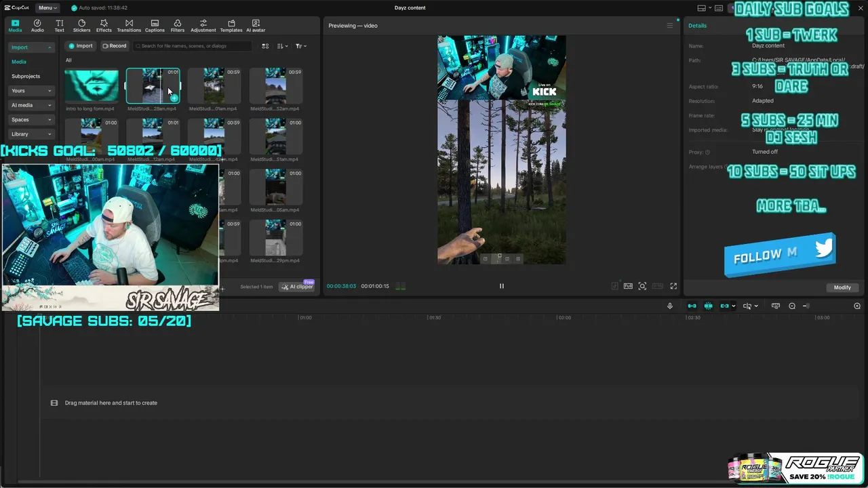
Task: Select the MeldStudi...29pm.mp4 thumbnail
Action: pos(276,237)
